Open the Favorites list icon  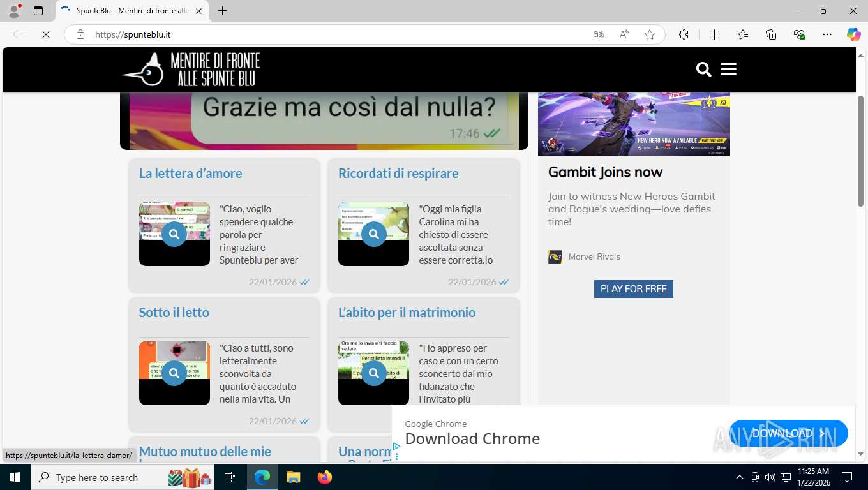pos(743,34)
